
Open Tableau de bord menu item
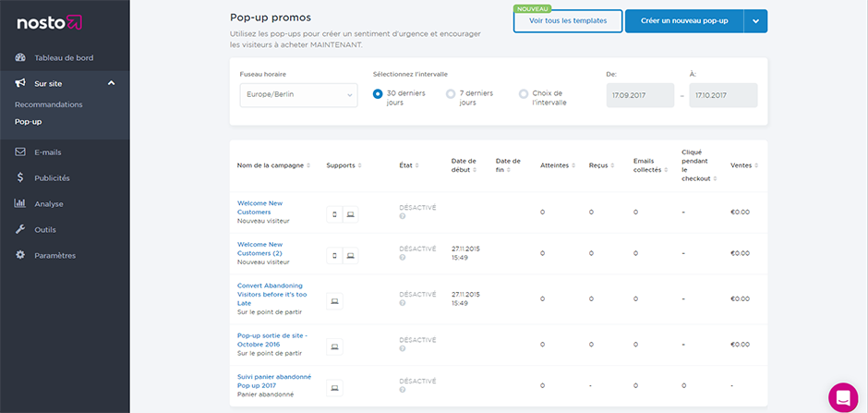(65, 57)
